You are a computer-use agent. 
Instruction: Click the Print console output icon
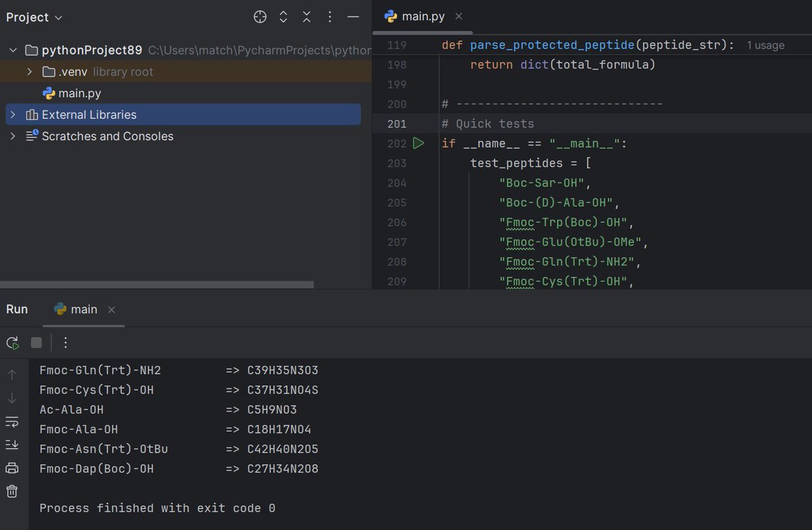click(12, 468)
